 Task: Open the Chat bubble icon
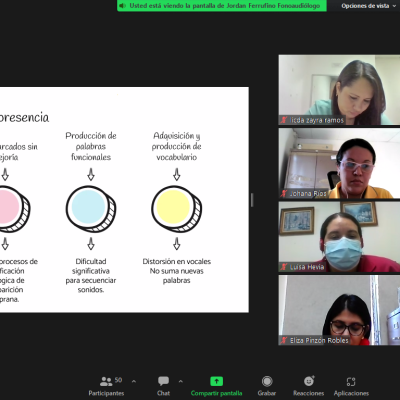(x=163, y=381)
